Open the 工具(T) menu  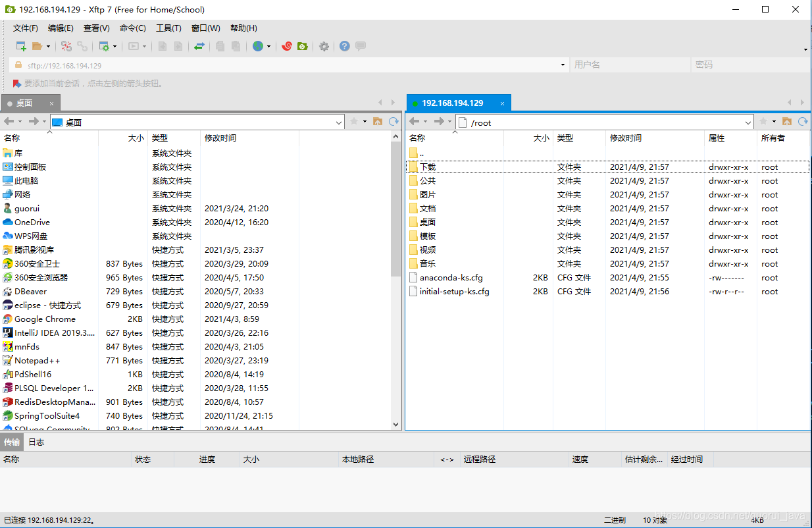coord(168,28)
